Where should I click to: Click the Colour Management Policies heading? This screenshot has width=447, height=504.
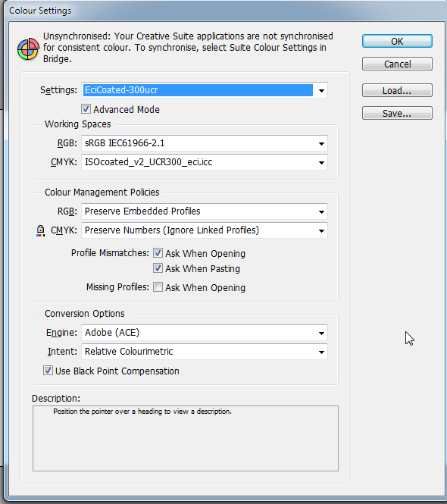pyautogui.click(x=102, y=193)
